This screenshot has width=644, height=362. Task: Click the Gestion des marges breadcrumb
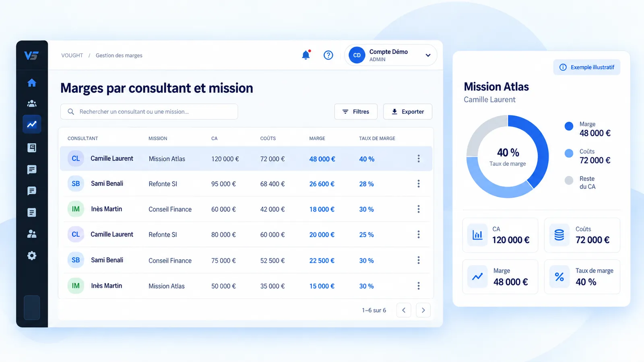[119, 56]
